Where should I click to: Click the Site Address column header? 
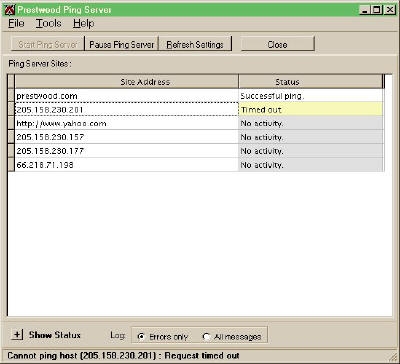point(127,82)
